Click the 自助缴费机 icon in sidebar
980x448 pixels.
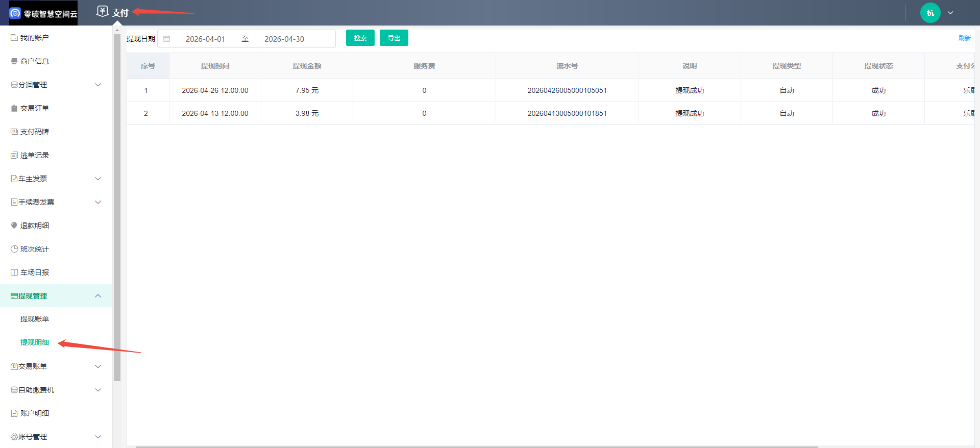[14, 390]
